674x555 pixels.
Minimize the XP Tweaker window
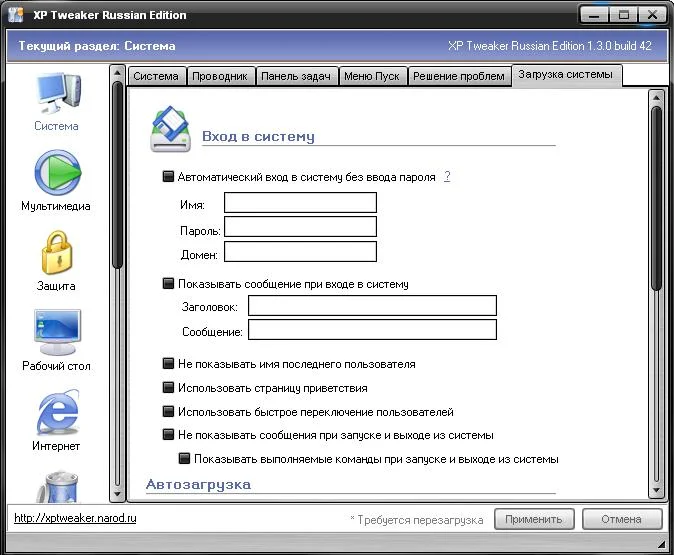[x=594, y=15]
